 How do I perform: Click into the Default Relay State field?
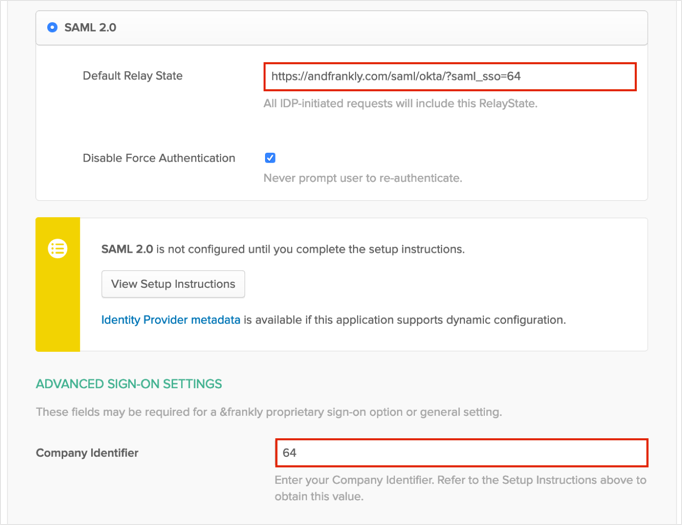pos(450,76)
